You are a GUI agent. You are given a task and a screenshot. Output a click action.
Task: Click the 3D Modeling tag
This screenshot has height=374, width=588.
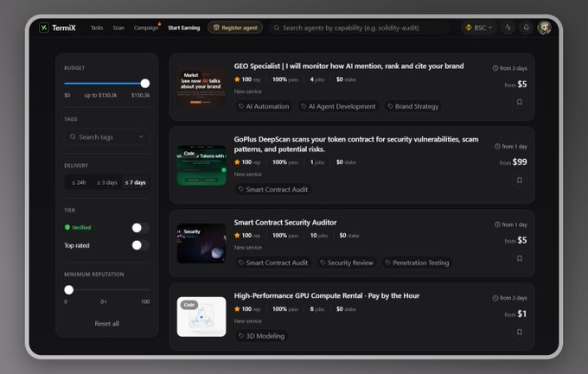pos(261,336)
